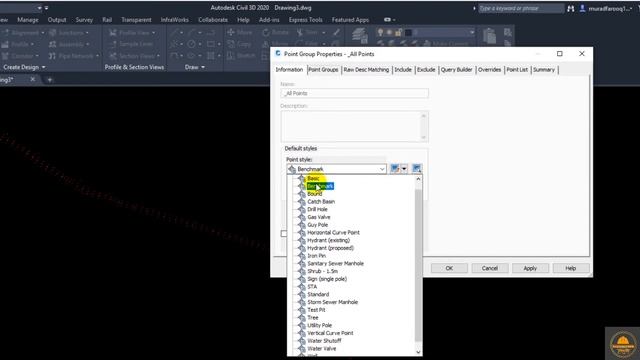Viewport: 640px width, 360px height.
Task: Select Water Shutoff point style
Action: pyautogui.click(x=324, y=341)
